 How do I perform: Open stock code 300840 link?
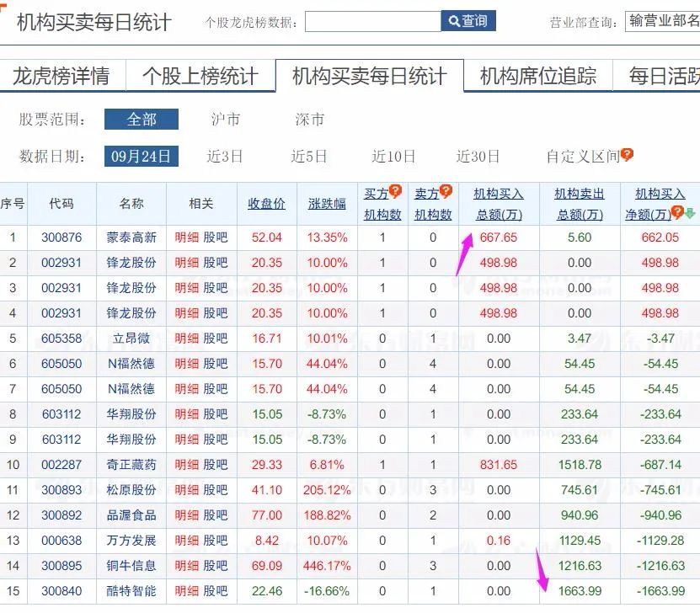[x=61, y=591]
